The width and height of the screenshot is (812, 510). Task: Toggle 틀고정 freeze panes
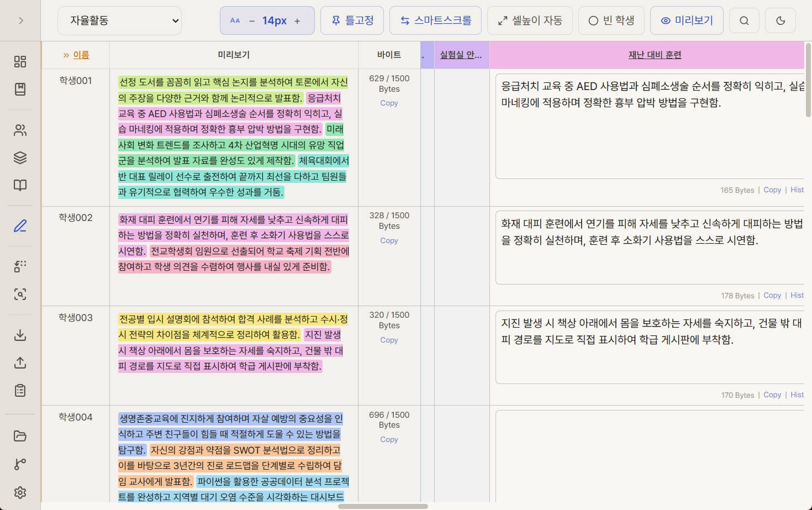pos(352,20)
